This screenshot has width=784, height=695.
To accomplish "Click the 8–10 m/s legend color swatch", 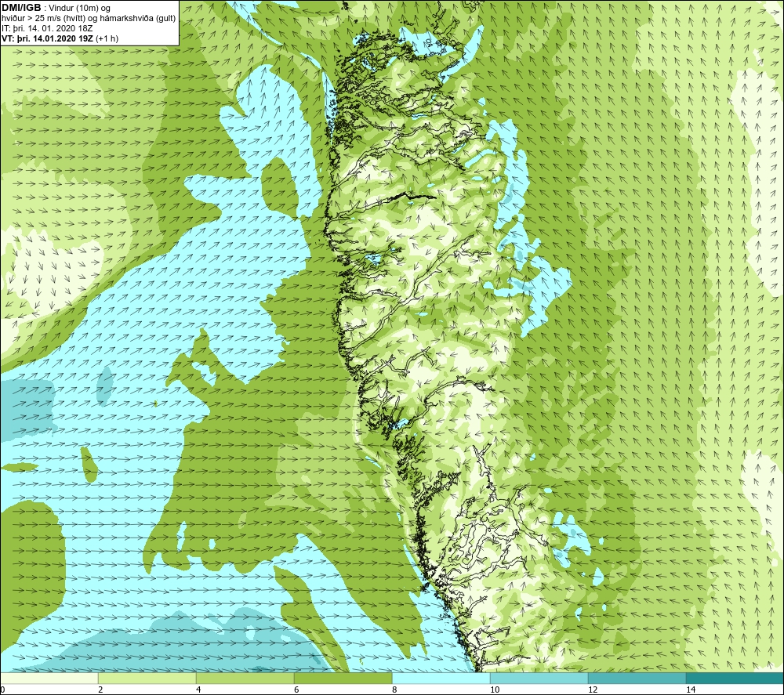I will click(x=441, y=678).
